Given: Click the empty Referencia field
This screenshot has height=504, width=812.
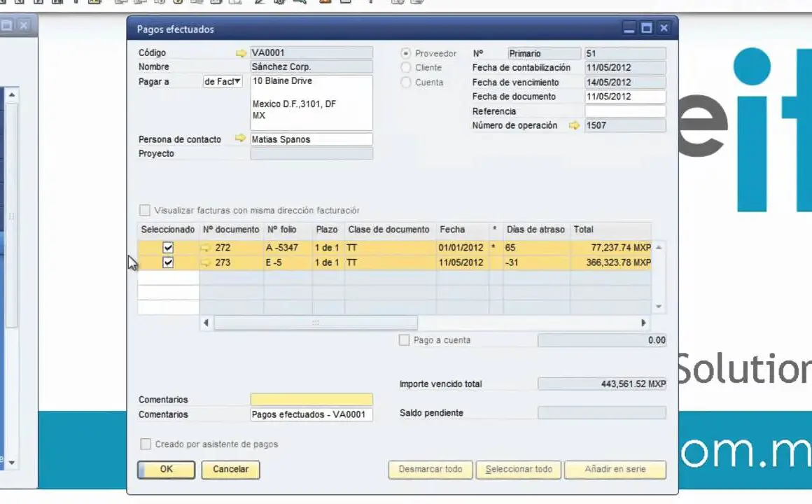Looking at the screenshot, I should coord(625,111).
